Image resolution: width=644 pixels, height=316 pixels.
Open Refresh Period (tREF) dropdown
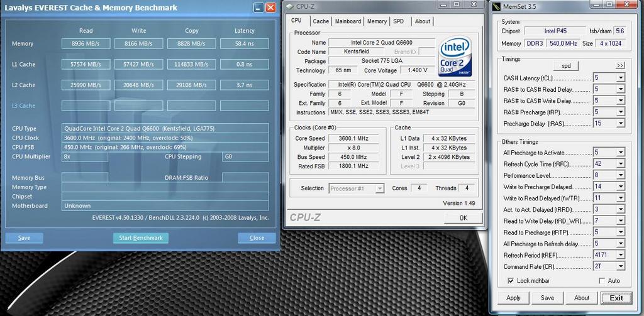click(x=620, y=255)
